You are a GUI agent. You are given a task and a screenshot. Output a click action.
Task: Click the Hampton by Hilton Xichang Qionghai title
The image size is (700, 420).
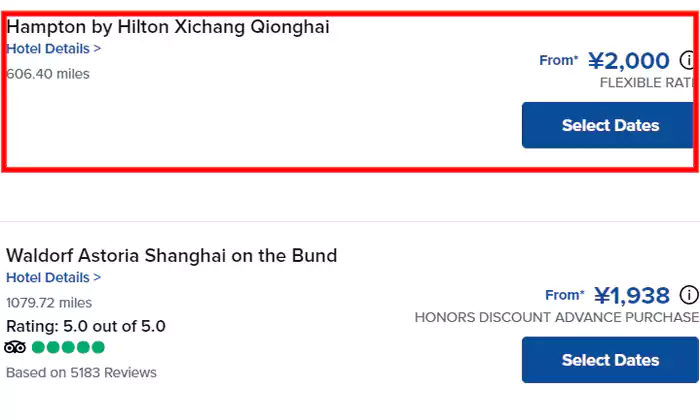pyautogui.click(x=168, y=27)
